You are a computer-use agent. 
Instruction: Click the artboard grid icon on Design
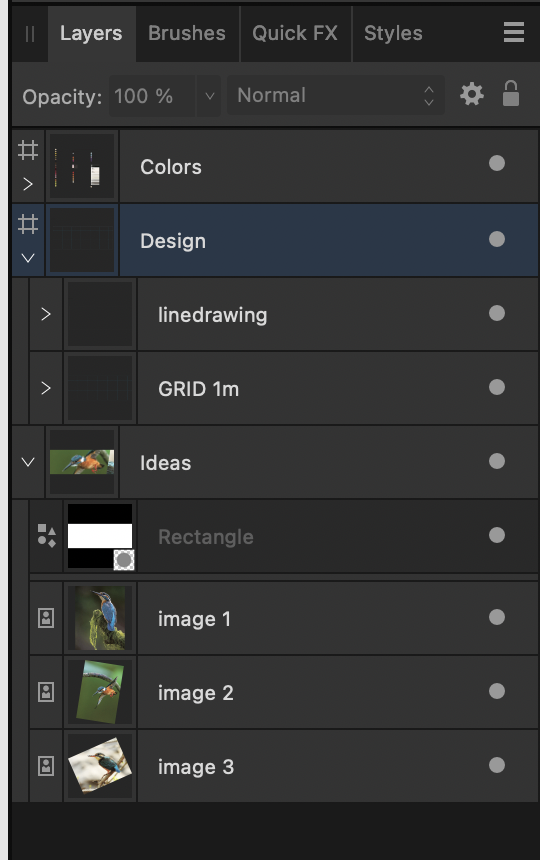click(28, 224)
